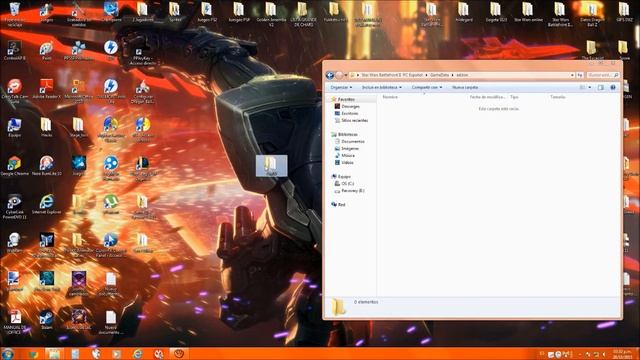Open the Windows Explorer taskbar button
Screen dimensions: 640x360
53,353
